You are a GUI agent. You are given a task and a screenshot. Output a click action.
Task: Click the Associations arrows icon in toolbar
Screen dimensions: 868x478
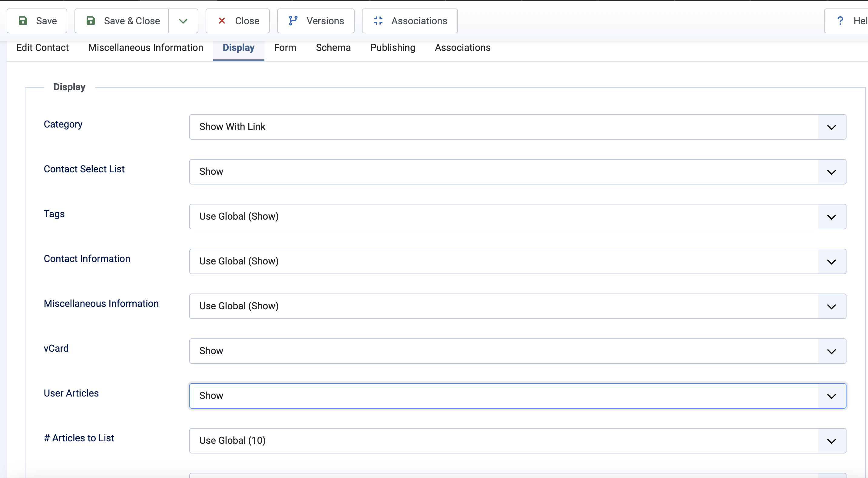tap(378, 21)
